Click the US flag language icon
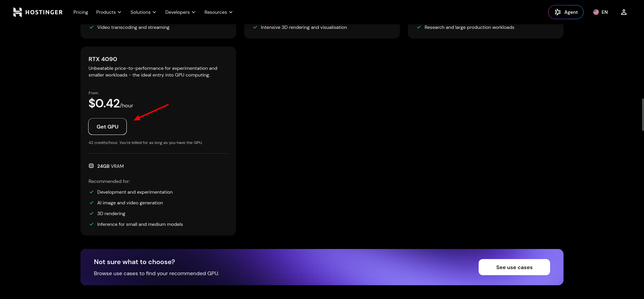This screenshot has width=644, height=299. coord(596,12)
